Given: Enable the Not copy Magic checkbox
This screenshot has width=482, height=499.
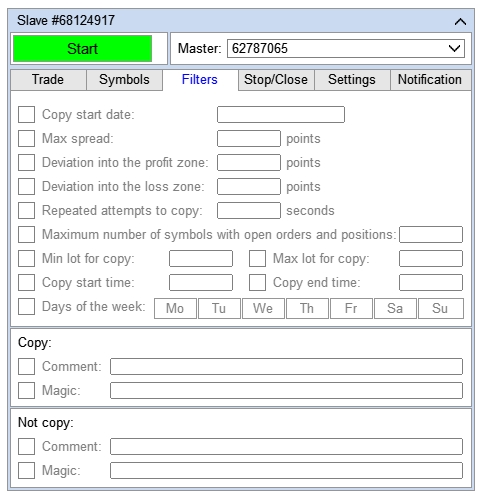Looking at the screenshot, I should 26,471.
